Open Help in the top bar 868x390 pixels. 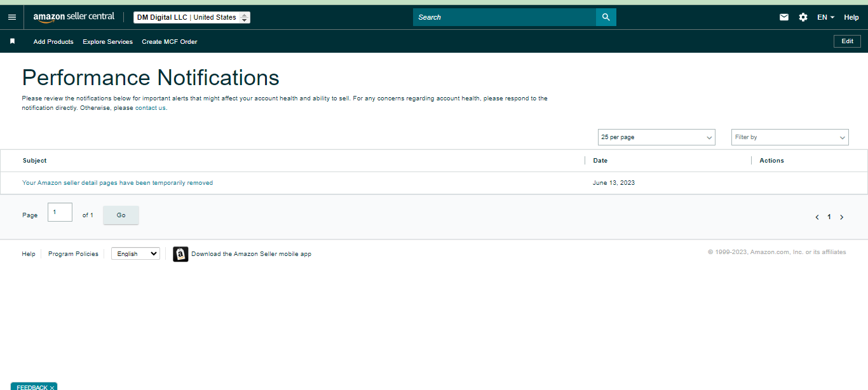(851, 17)
